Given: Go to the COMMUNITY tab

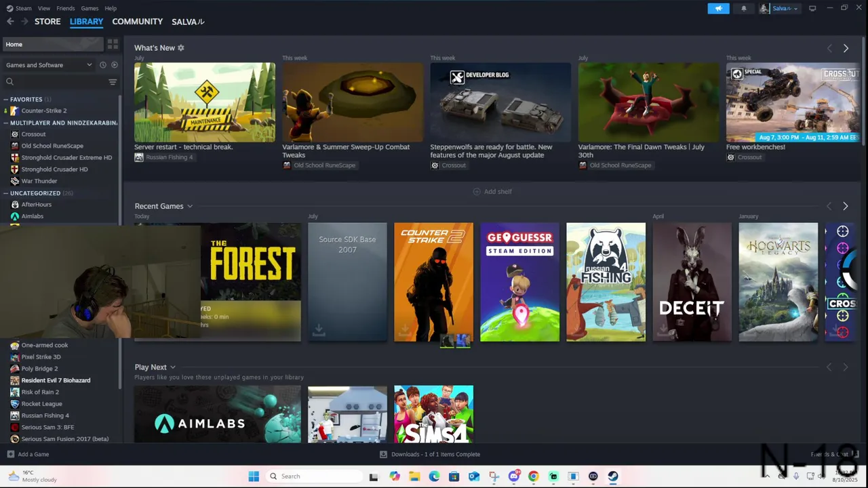Looking at the screenshot, I should [x=138, y=22].
